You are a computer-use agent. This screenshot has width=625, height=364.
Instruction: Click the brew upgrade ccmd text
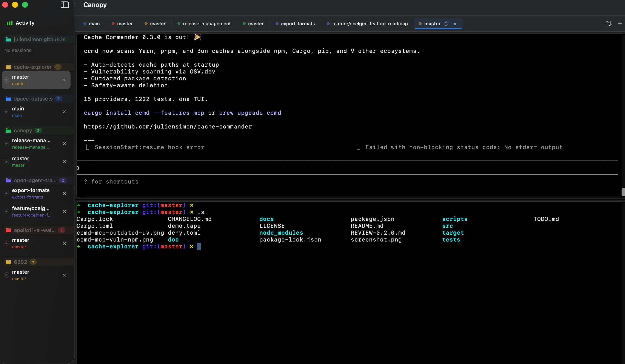click(x=250, y=113)
